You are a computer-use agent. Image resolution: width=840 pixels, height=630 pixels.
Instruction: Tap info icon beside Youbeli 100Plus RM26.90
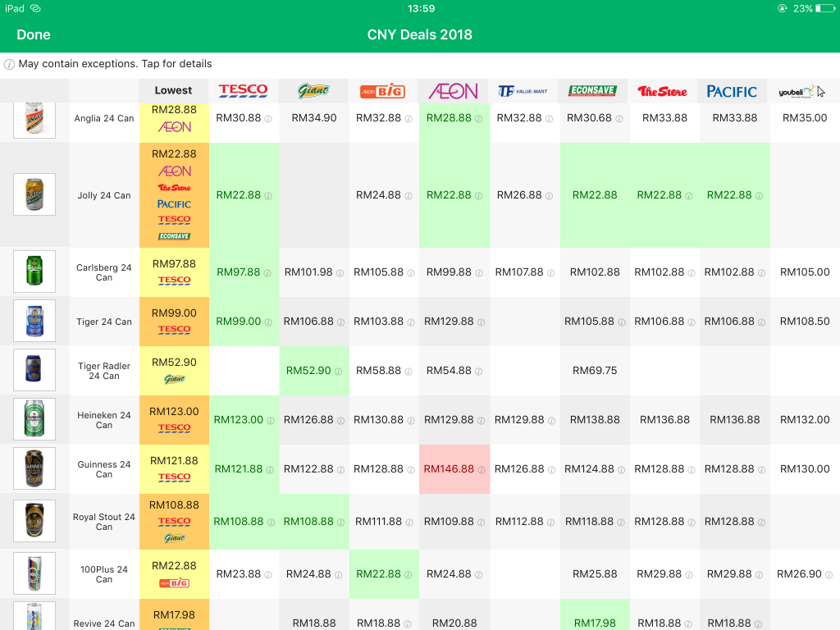[x=828, y=574]
